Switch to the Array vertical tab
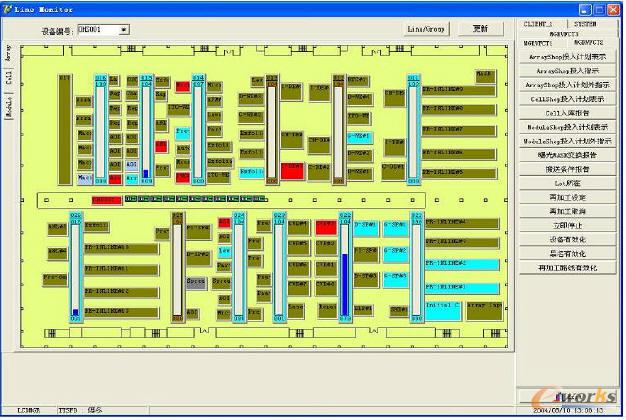This screenshot has width=626, height=420. point(8,54)
